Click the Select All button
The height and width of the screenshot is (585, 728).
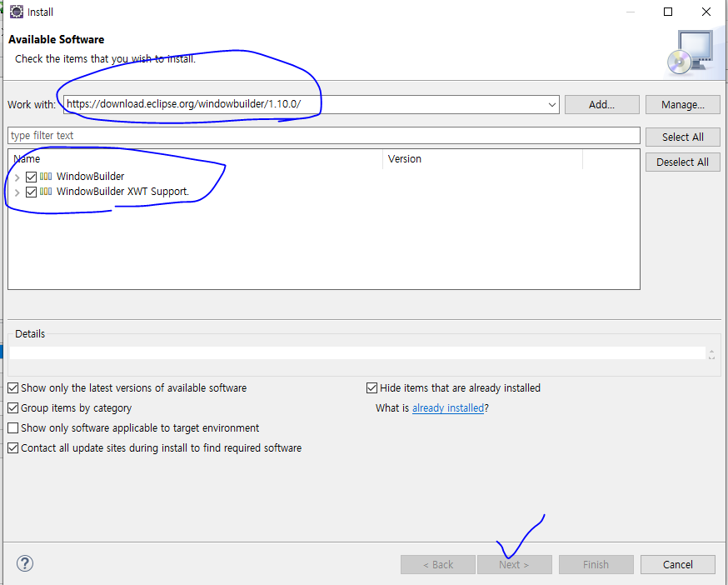(682, 137)
